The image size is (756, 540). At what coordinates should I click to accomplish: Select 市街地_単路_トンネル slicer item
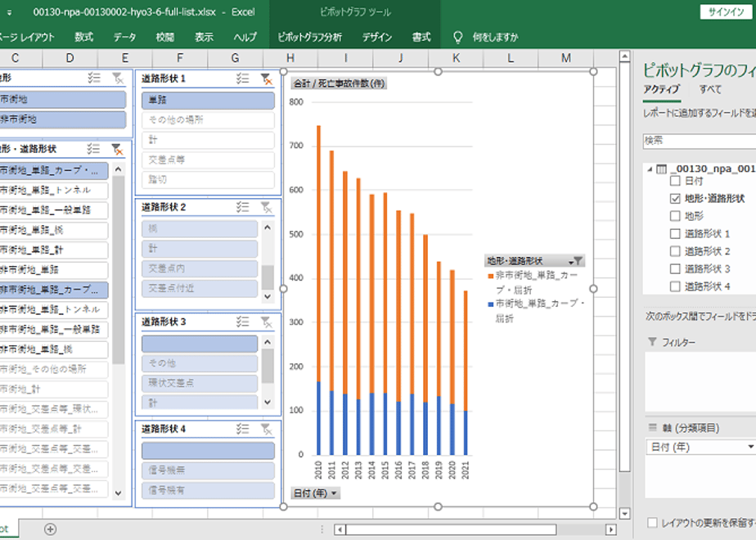coord(53,190)
